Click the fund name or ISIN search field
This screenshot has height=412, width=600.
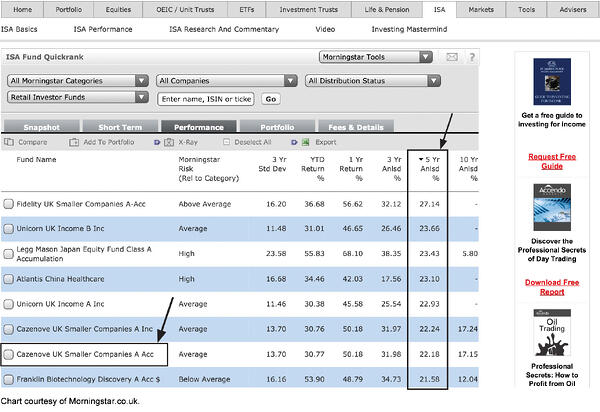(x=206, y=99)
